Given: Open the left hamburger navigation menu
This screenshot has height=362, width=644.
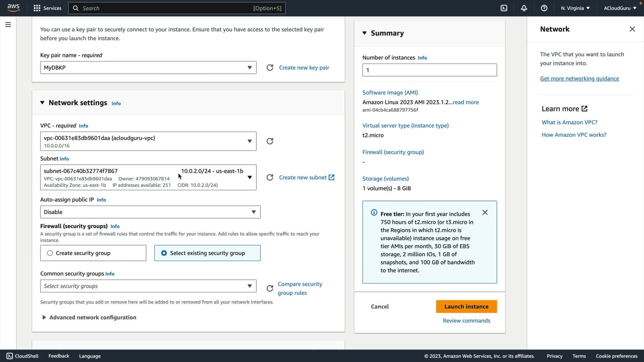Looking at the screenshot, I should point(8,24).
